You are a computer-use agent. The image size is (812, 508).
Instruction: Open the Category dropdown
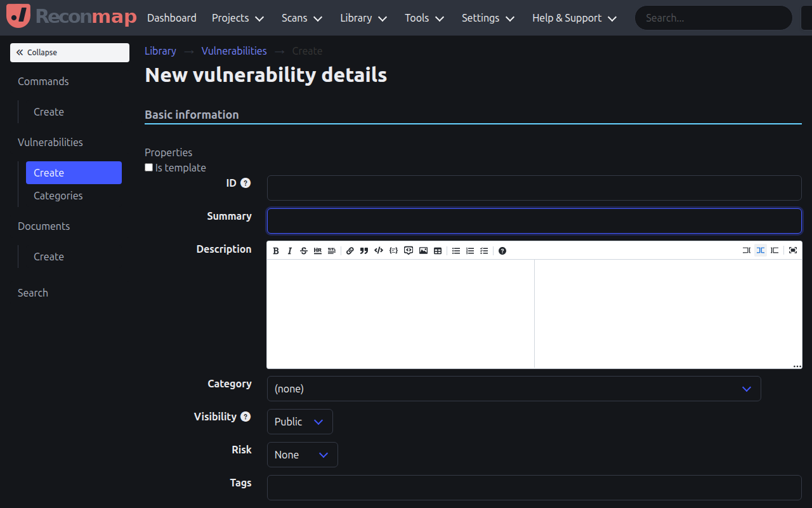coord(514,388)
